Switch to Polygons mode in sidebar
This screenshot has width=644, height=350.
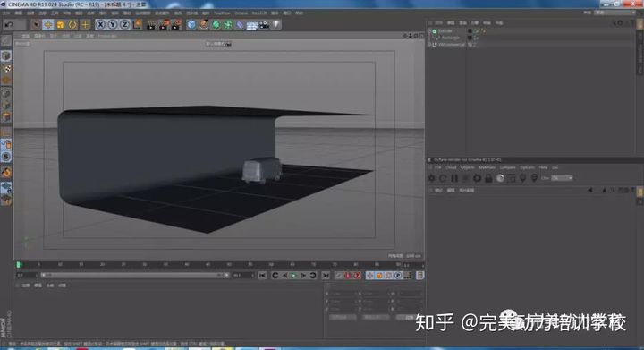point(5,117)
